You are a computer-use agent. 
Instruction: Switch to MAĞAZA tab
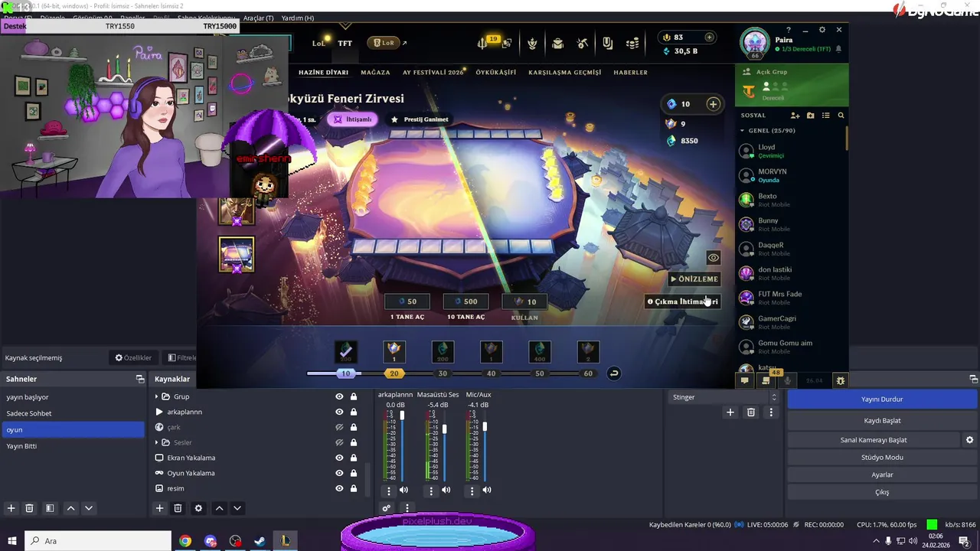point(375,72)
